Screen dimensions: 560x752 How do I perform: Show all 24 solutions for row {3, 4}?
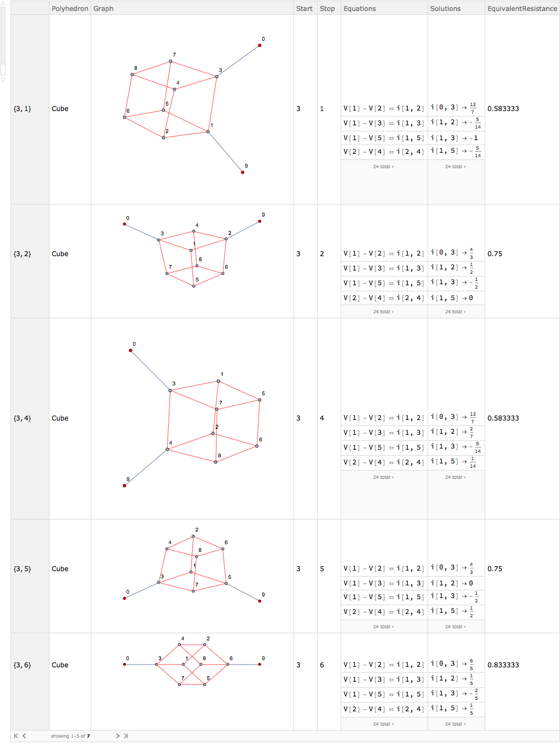point(456,477)
